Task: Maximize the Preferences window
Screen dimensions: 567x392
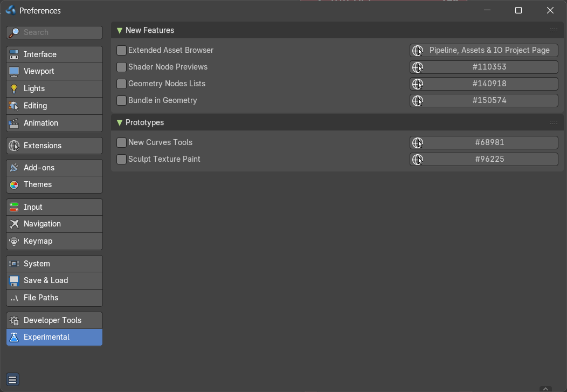Action: click(518, 10)
